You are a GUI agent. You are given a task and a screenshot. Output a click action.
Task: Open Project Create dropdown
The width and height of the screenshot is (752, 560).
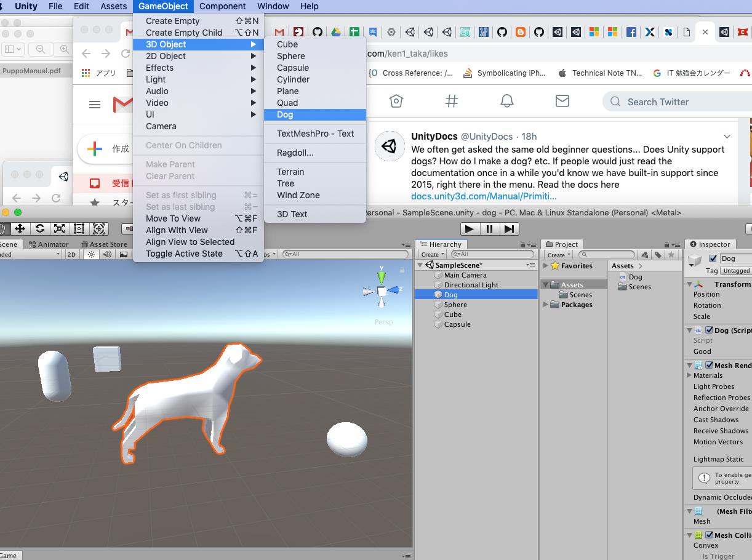click(559, 255)
